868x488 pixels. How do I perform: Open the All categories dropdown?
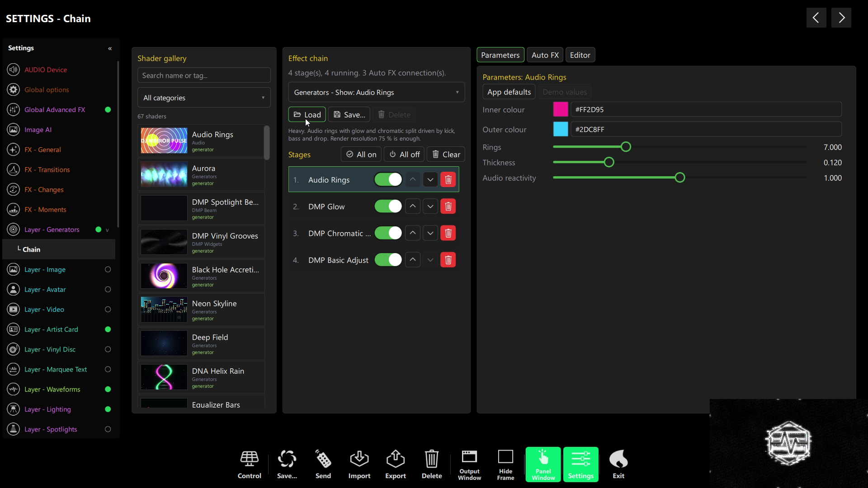pyautogui.click(x=204, y=98)
